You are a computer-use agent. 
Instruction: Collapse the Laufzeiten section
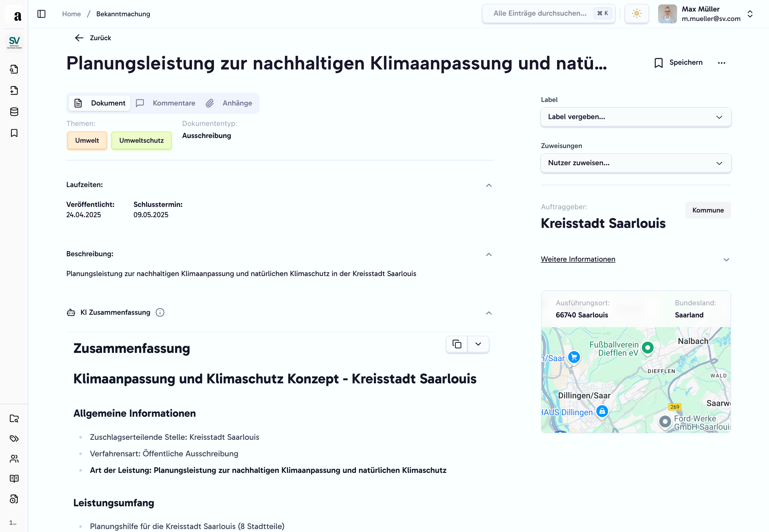(x=489, y=185)
